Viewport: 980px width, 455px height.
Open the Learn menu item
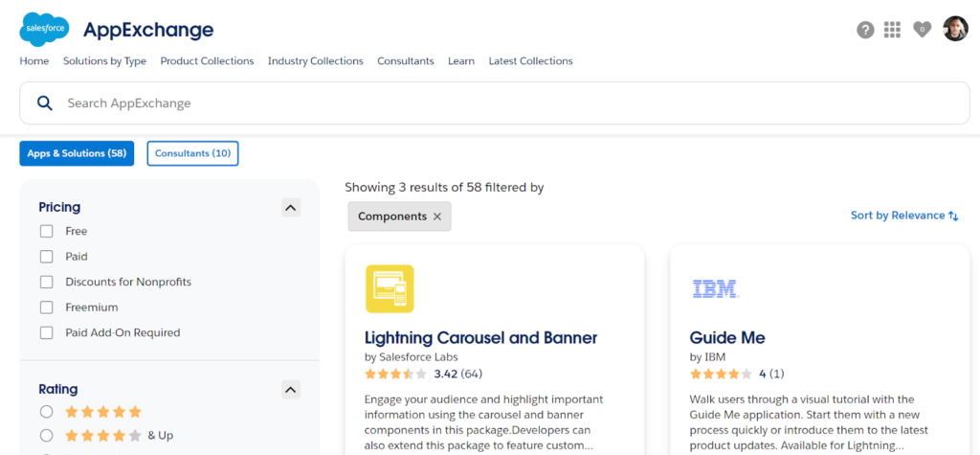pos(461,61)
